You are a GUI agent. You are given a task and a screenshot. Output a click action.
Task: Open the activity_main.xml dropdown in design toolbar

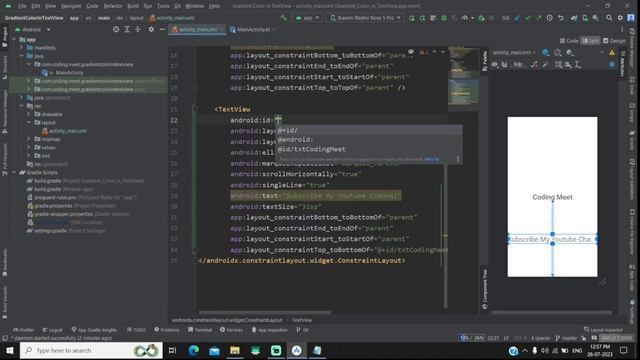pos(514,53)
